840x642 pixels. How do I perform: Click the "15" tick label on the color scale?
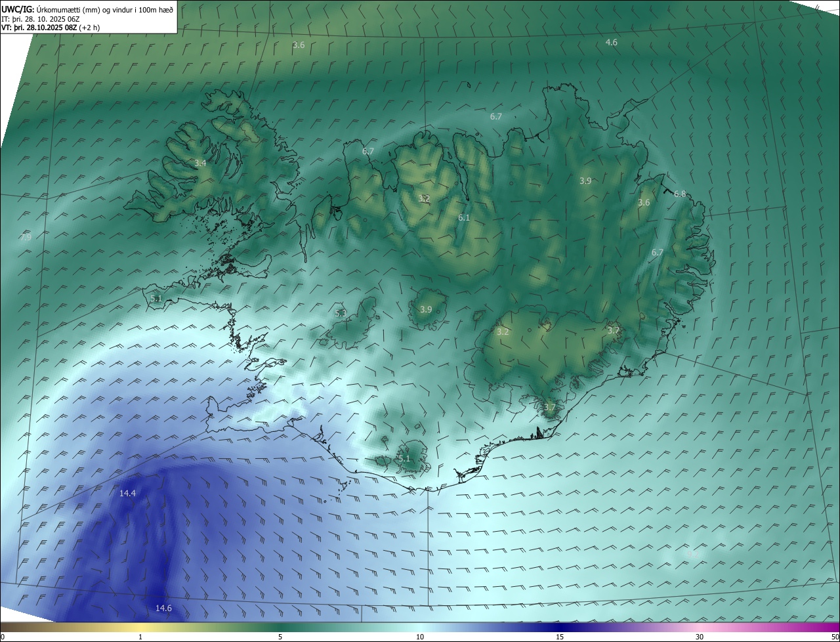pyautogui.click(x=560, y=637)
